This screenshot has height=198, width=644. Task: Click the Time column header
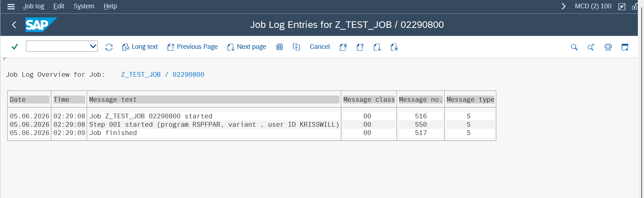point(69,100)
